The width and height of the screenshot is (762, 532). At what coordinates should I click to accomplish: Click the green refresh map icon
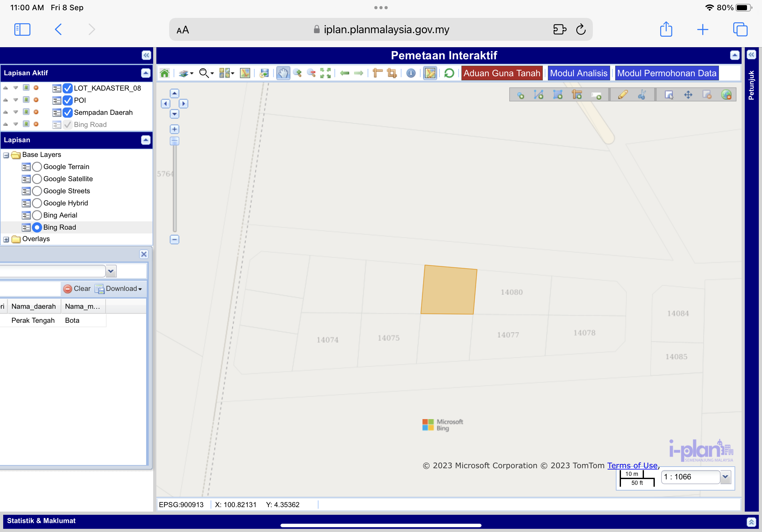(x=449, y=73)
